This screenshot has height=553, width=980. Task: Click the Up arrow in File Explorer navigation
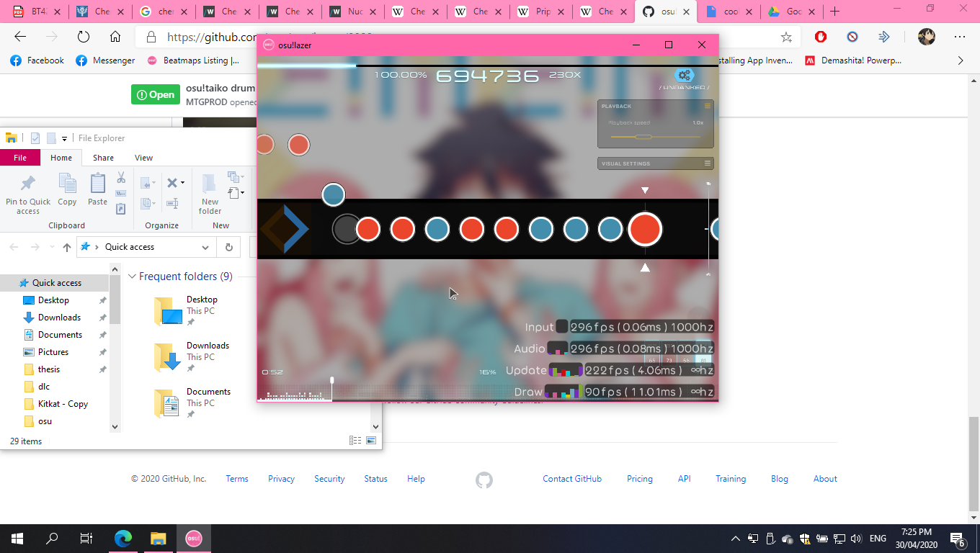click(x=67, y=247)
